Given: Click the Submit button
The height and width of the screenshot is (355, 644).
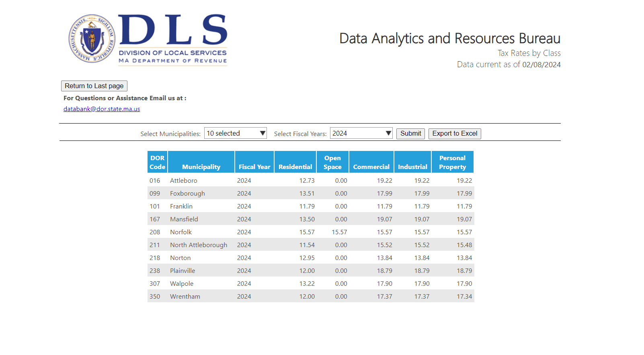Looking at the screenshot, I should click(410, 134).
